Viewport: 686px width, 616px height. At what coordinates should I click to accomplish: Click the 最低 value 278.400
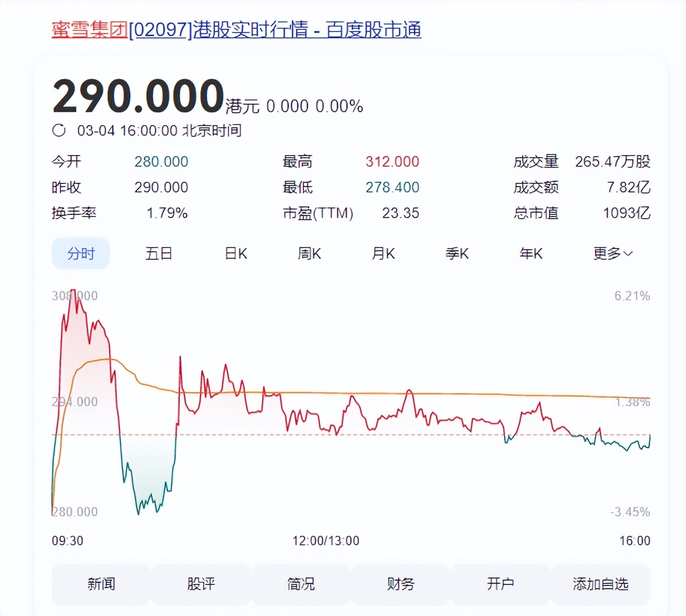[392, 187]
